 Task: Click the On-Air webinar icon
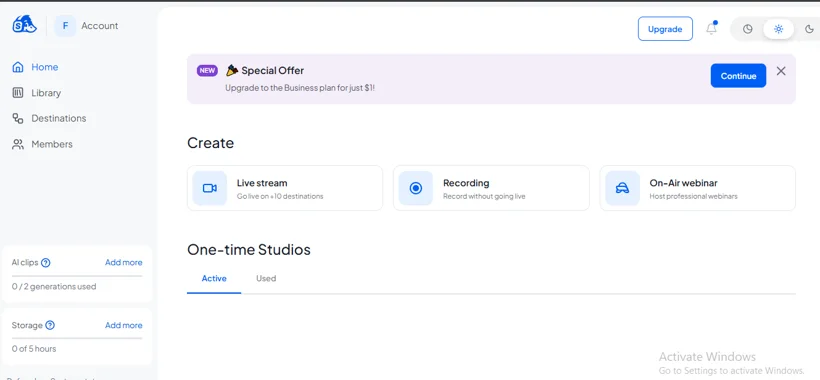622,188
